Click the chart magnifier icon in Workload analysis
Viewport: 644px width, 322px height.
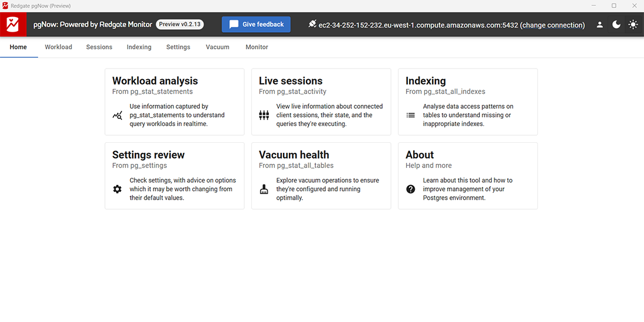pyautogui.click(x=117, y=115)
